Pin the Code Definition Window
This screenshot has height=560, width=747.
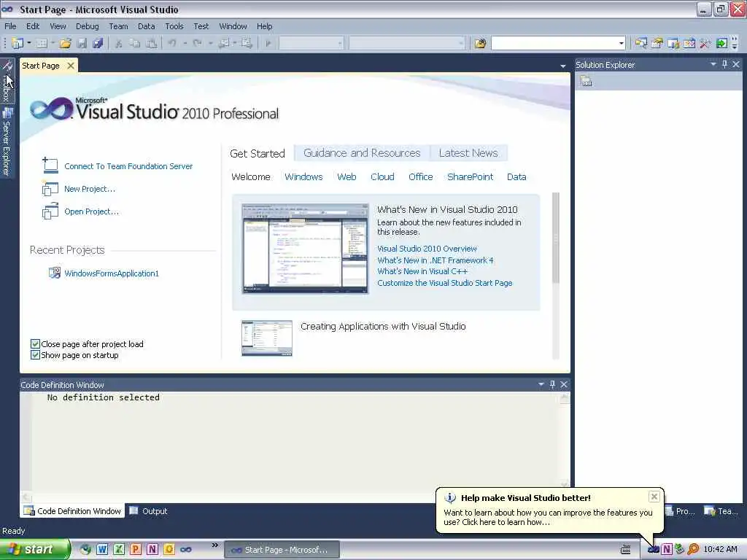[553, 384]
